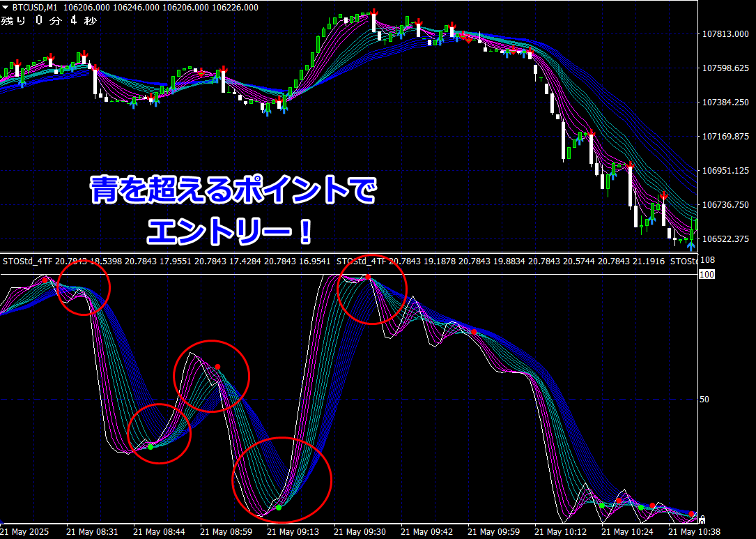Viewport: 756px width, 539px height.
Task: Click the 21 May 10:38 time axis label
Action: coord(695,531)
